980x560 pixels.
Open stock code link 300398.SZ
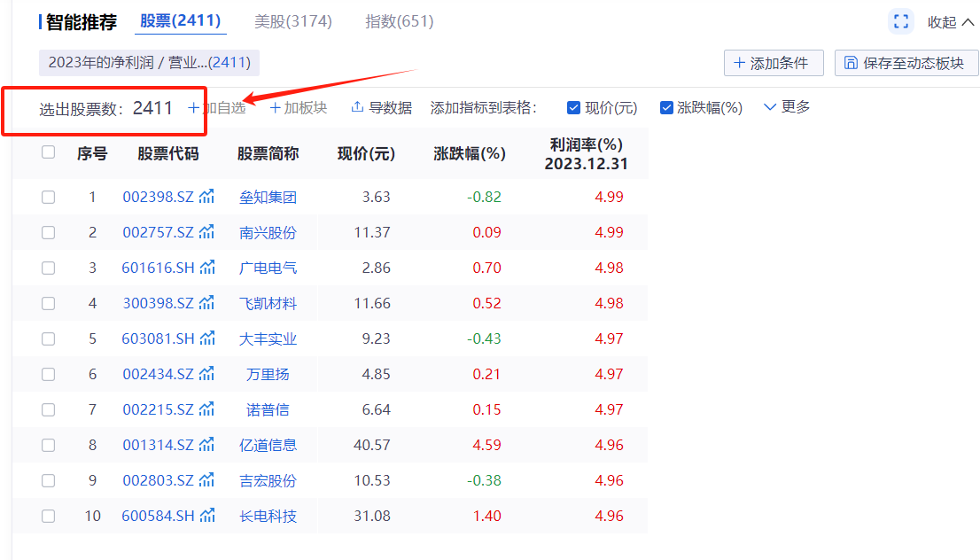click(x=158, y=303)
